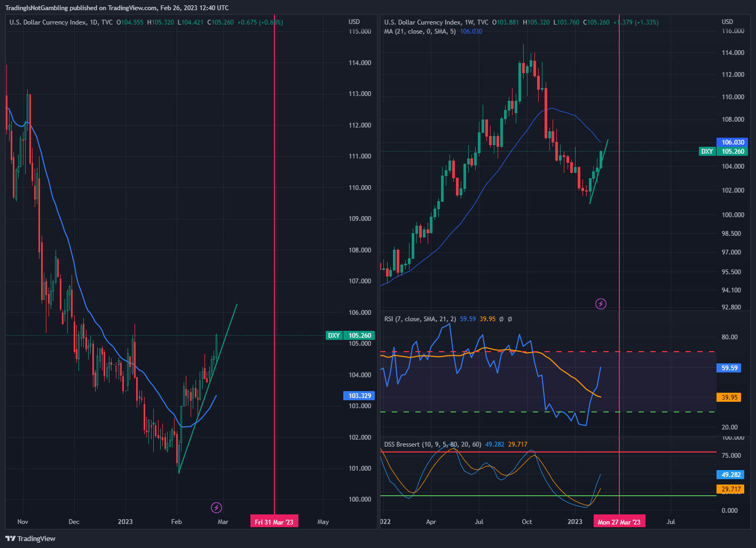Viewport: 756px width, 548px height.
Task: Click the TradingView.com text in header
Action: (x=132, y=8)
